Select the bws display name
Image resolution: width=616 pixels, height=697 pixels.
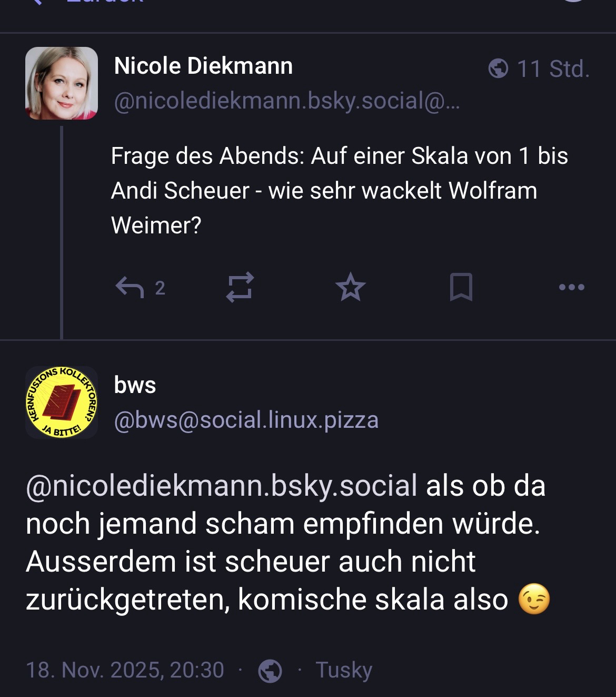click(x=135, y=385)
